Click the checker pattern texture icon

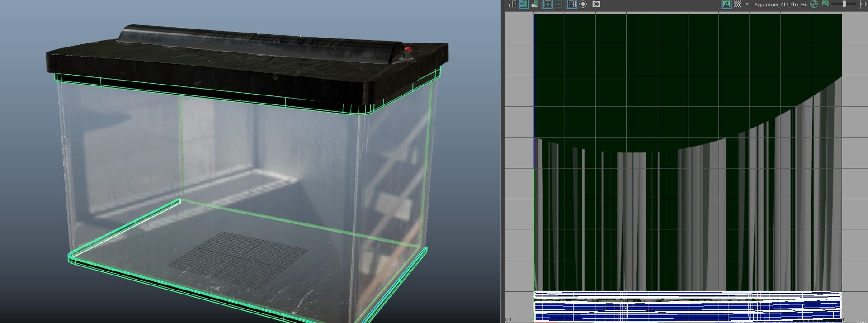pyautogui.click(x=737, y=4)
